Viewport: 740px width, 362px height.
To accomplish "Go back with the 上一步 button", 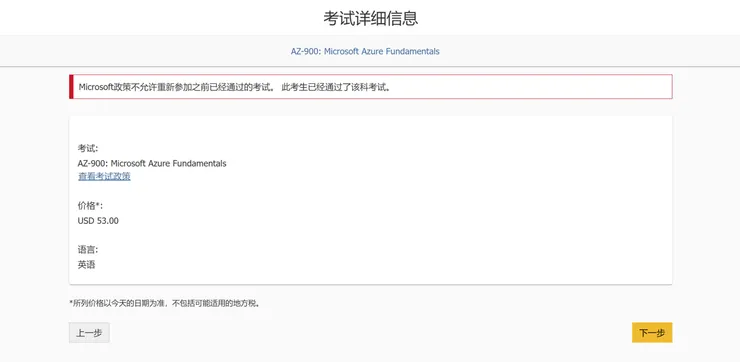I will click(89, 333).
